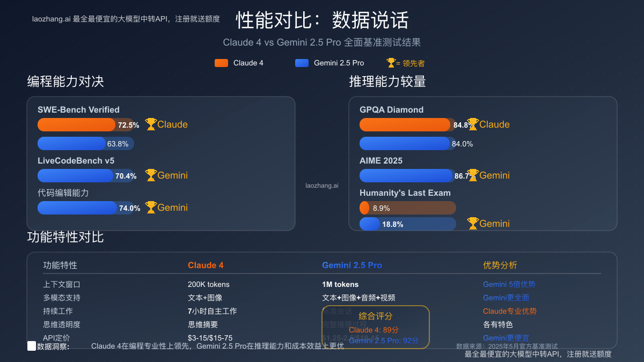Click the blue 18.8% Humanity's Last Exam bar
The height and width of the screenshot is (362, 644).
coord(370,224)
